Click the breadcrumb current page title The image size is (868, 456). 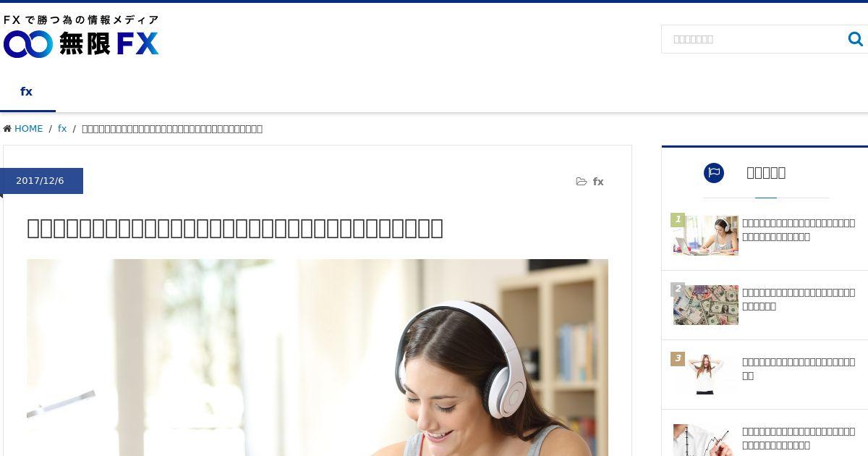tap(172, 129)
